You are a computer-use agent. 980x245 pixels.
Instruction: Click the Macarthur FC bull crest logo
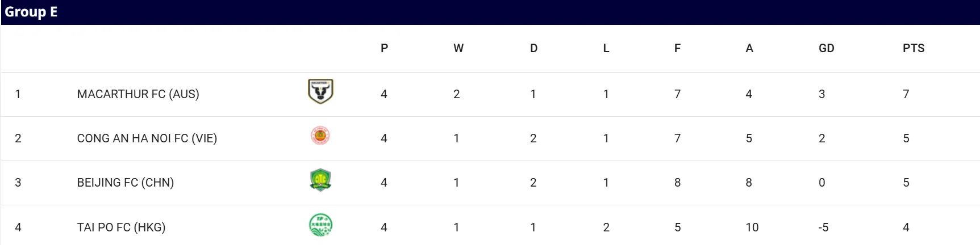coord(320,91)
